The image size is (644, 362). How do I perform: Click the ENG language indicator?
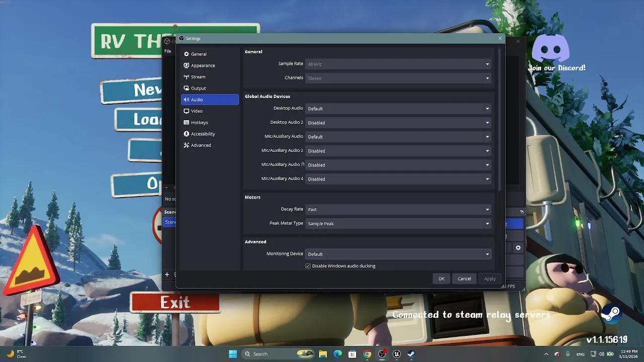pos(581,354)
